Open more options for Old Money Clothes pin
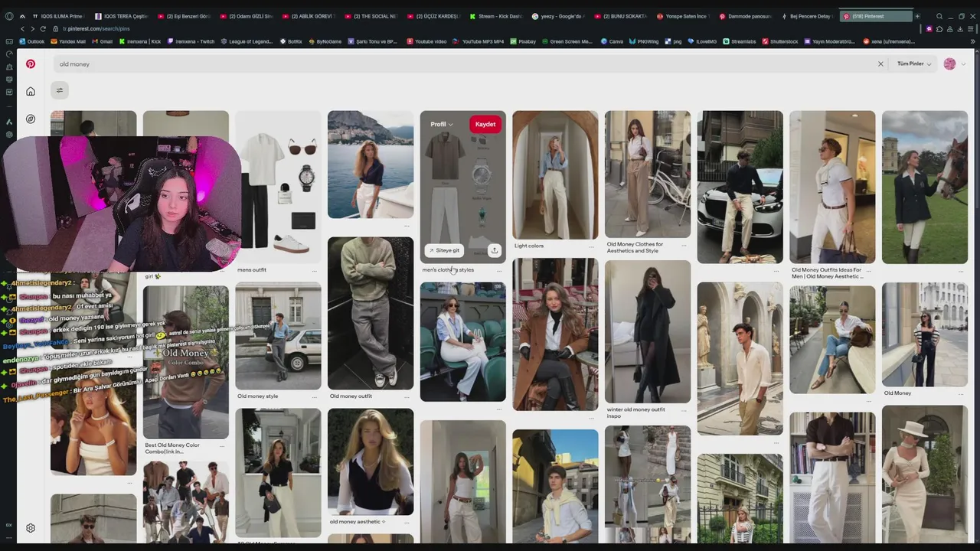This screenshot has height=551, width=980. (684, 246)
